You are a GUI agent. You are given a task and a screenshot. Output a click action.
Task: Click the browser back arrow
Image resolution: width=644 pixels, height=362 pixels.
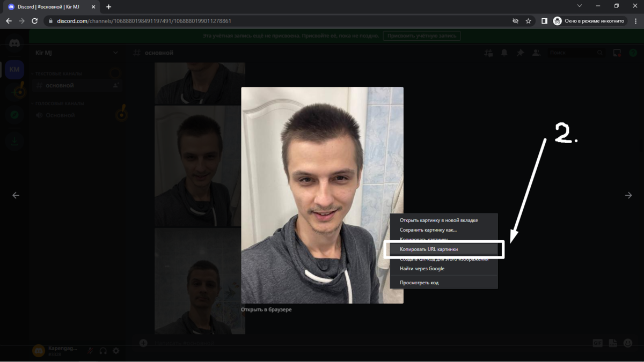tap(9, 21)
